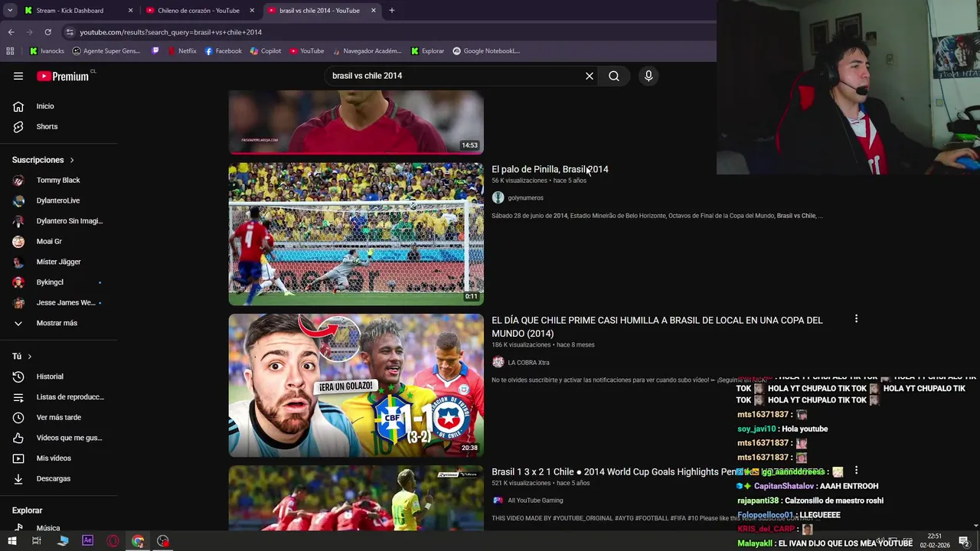Open Windows Start menu
Screen dimensions: 980x551
[11, 541]
